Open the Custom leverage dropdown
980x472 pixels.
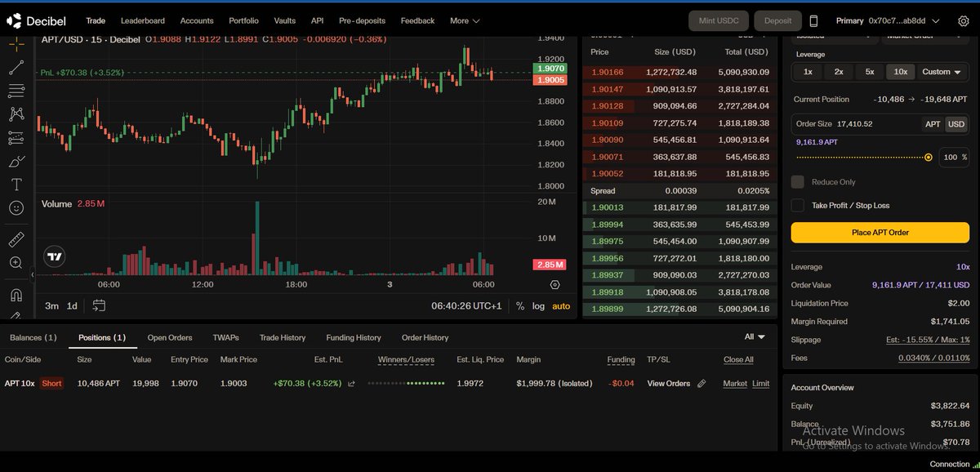(942, 72)
